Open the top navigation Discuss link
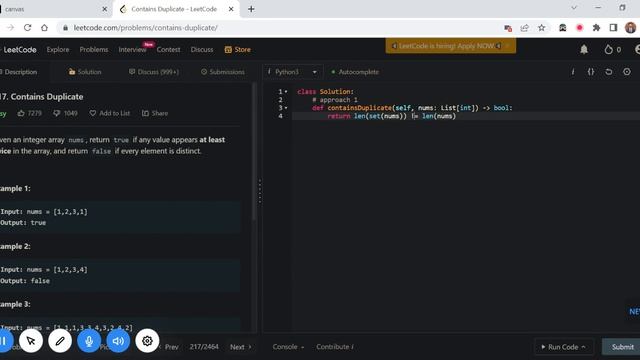This screenshot has height=360, width=640. (x=202, y=49)
